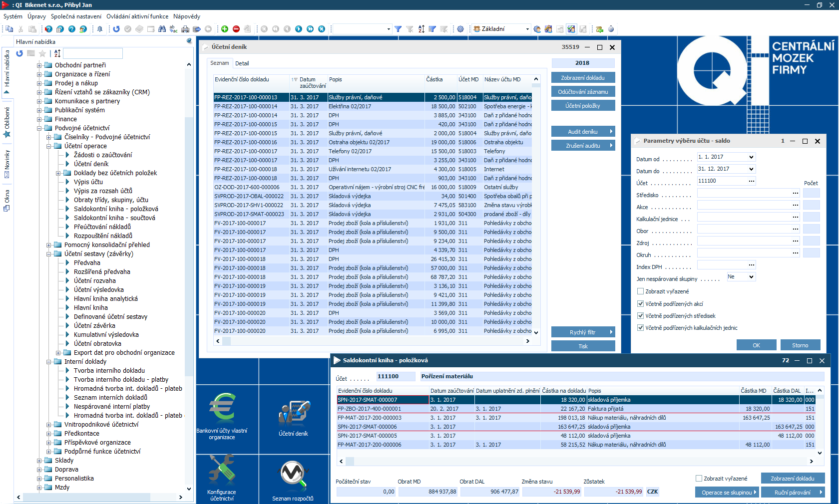Open the Základní layout dropdown
This screenshot has height=504, width=839.
527,29
